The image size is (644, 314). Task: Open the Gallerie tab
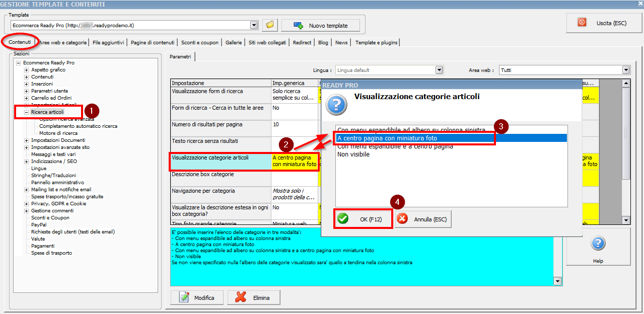pos(234,43)
